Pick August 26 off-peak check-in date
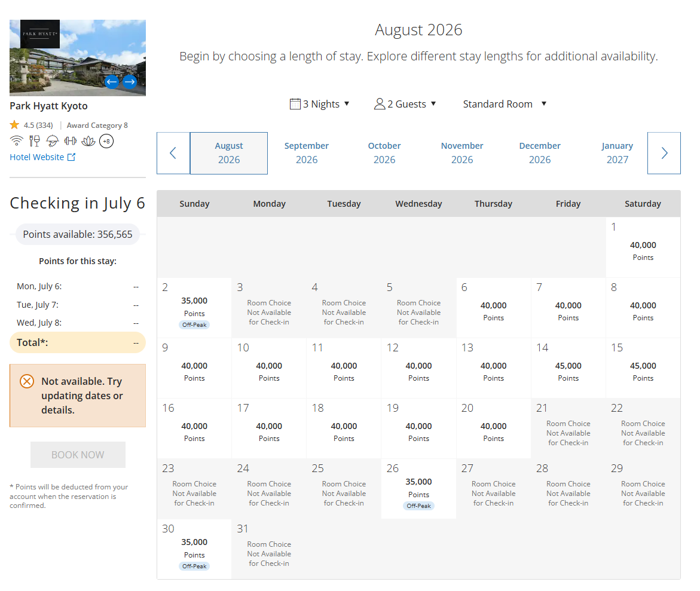Image resolution: width=700 pixels, height=591 pixels. click(x=418, y=489)
